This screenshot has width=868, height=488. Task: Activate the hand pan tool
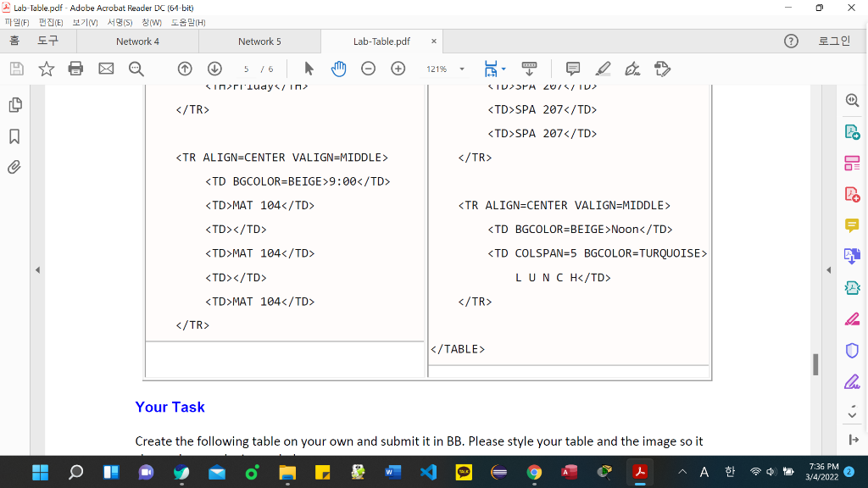(339, 69)
